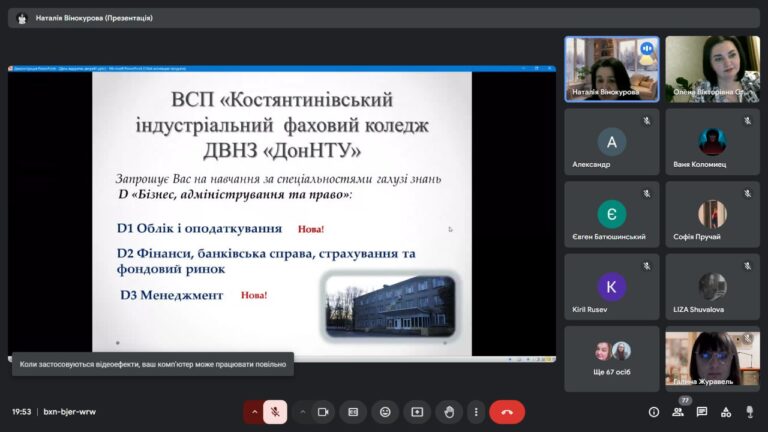Toggle the camera on or off
This screenshot has width=768, height=432.
tap(323, 412)
